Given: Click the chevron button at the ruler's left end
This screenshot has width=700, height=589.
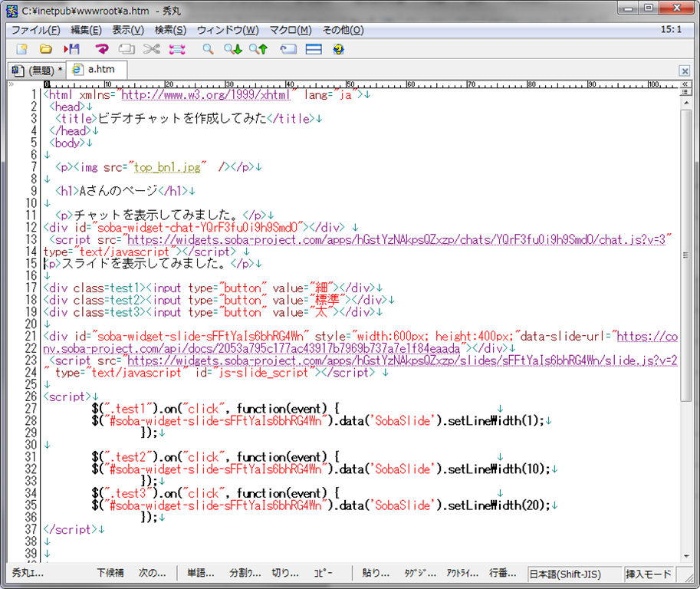Looking at the screenshot, I should point(12,84).
